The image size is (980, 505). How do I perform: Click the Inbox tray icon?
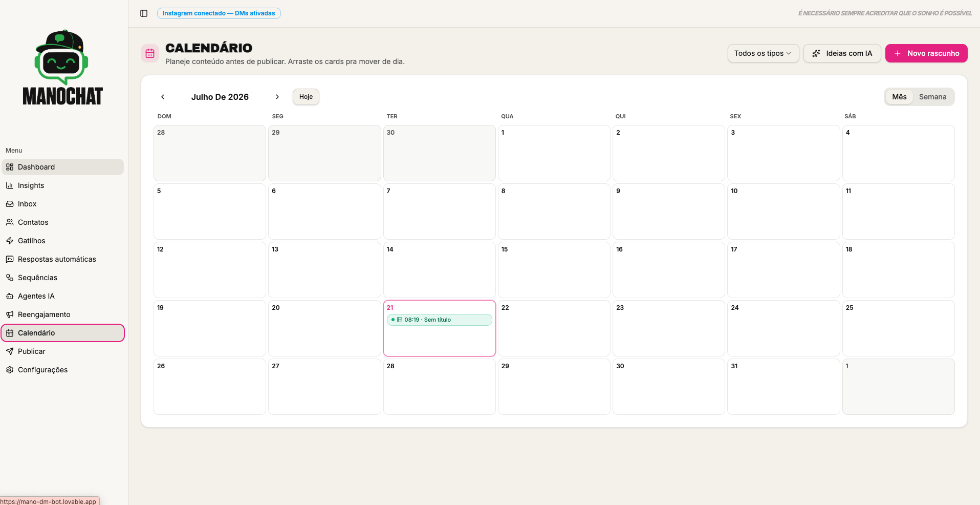(x=10, y=204)
